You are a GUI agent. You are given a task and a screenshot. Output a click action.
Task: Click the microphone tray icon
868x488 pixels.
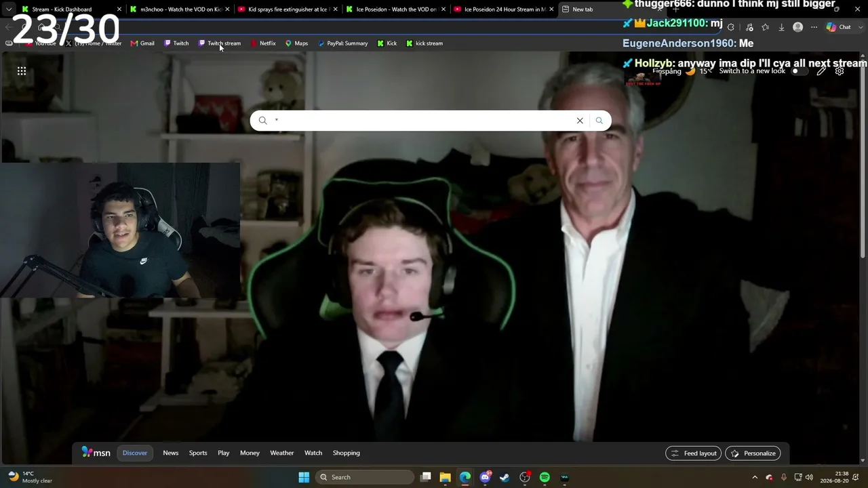[x=784, y=477]
